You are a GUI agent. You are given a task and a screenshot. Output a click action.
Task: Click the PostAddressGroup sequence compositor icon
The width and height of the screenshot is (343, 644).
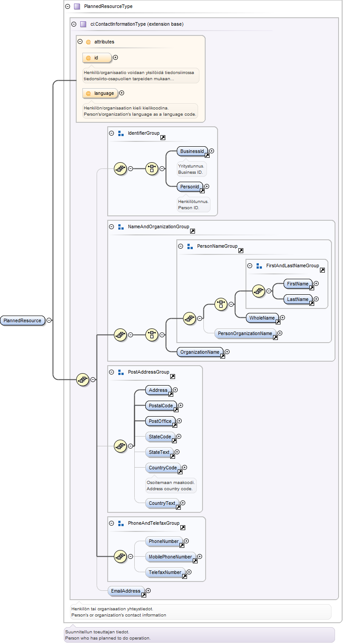tap(121, 446)
